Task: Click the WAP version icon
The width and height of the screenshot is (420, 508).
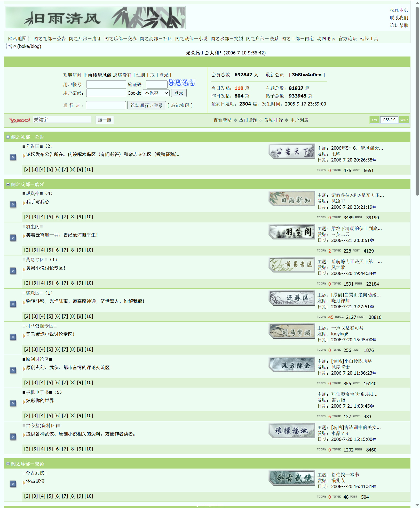Action: (x=404, y=120)
